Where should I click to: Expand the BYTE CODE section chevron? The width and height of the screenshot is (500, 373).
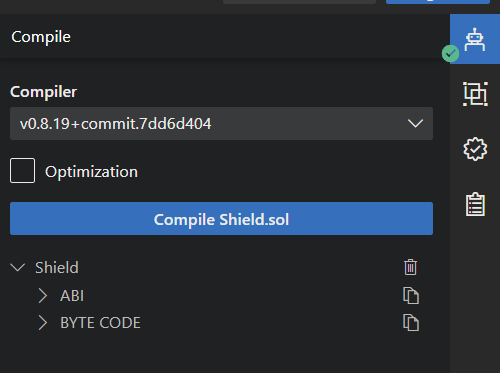[43, 323]
